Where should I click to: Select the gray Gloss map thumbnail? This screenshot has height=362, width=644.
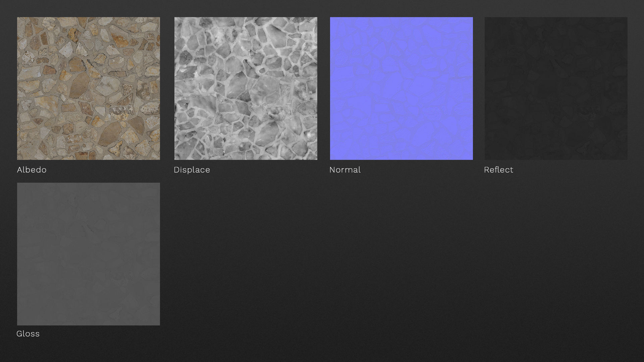pyautogui.click(x=89, y=254)
